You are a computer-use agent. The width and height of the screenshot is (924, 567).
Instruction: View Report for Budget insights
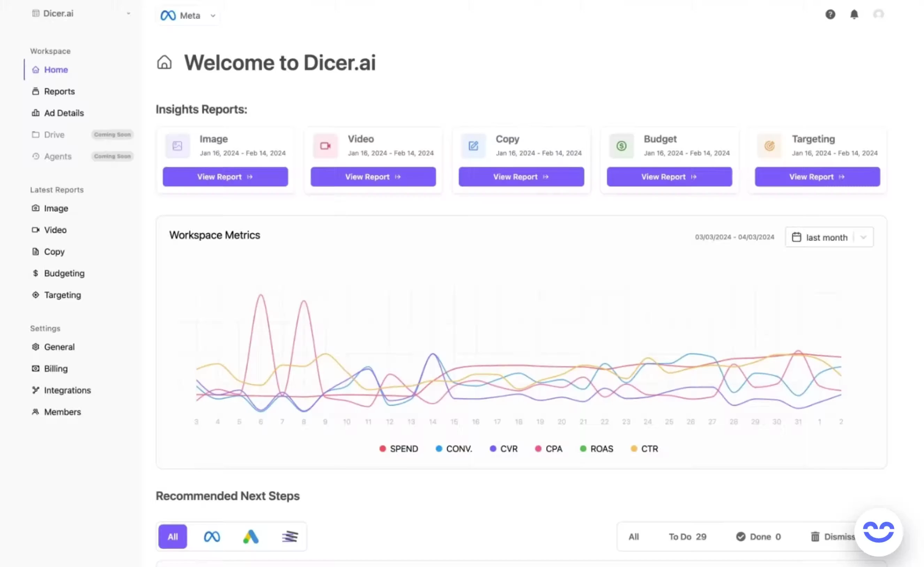point(669,177)
